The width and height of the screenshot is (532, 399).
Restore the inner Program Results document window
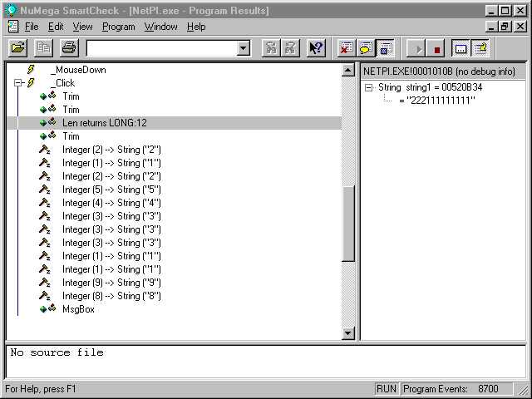click(x=505, y=26)
